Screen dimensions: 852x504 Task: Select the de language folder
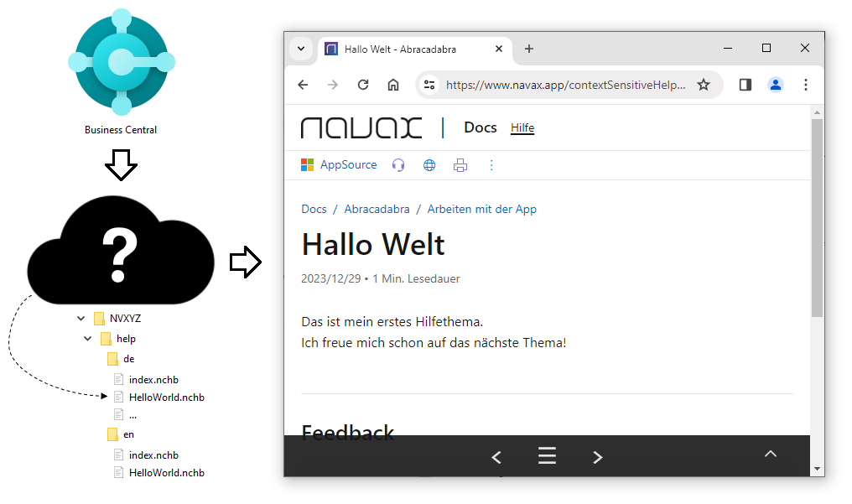pos(121,359)
